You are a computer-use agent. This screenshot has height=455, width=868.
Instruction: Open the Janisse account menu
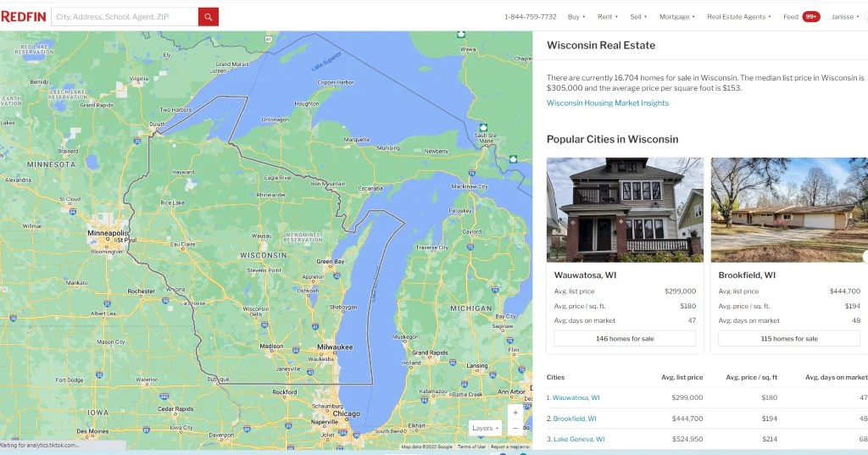click(845, 17)
